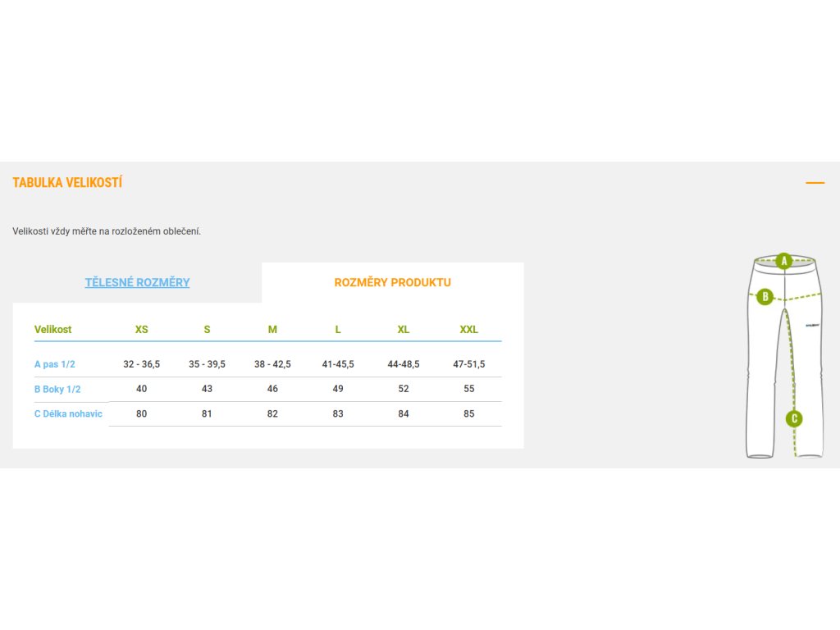Click the waist value 38 - 42,5
Viewport: 840px width, 630px height.
tap(272, 364)
